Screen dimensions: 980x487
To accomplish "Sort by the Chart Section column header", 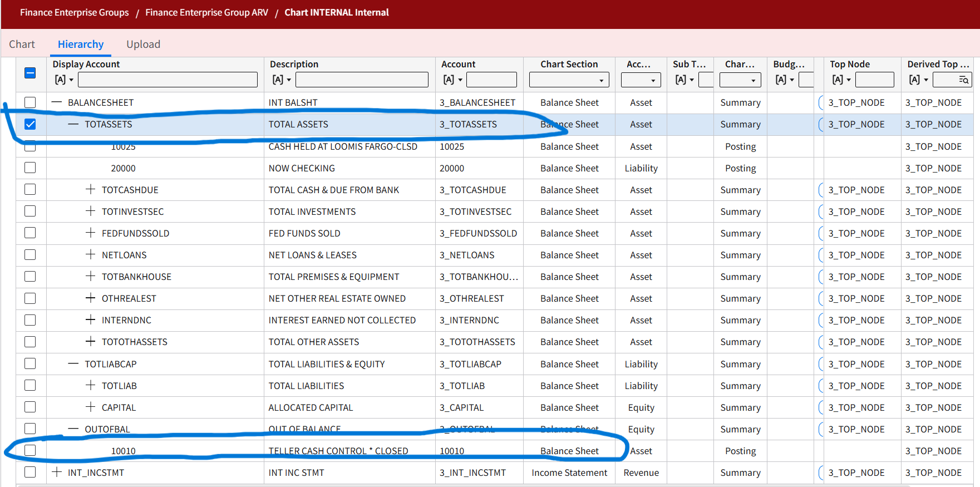I will 569,64.
